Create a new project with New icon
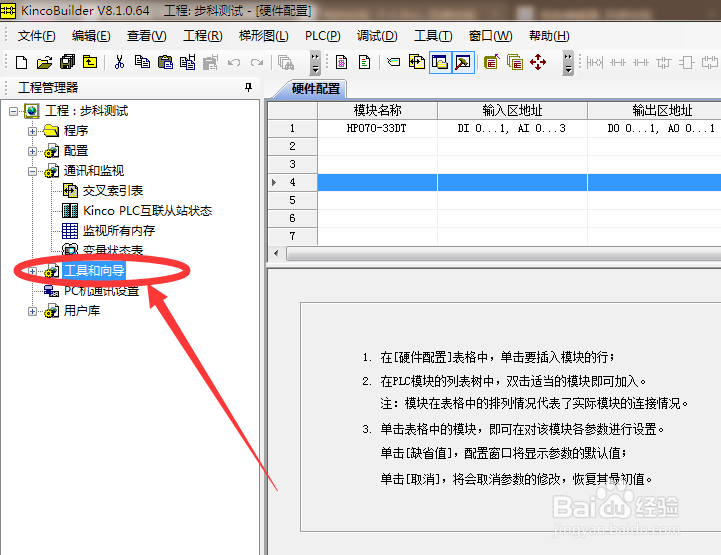Viewport: 721px width, 555px height. 21,62
